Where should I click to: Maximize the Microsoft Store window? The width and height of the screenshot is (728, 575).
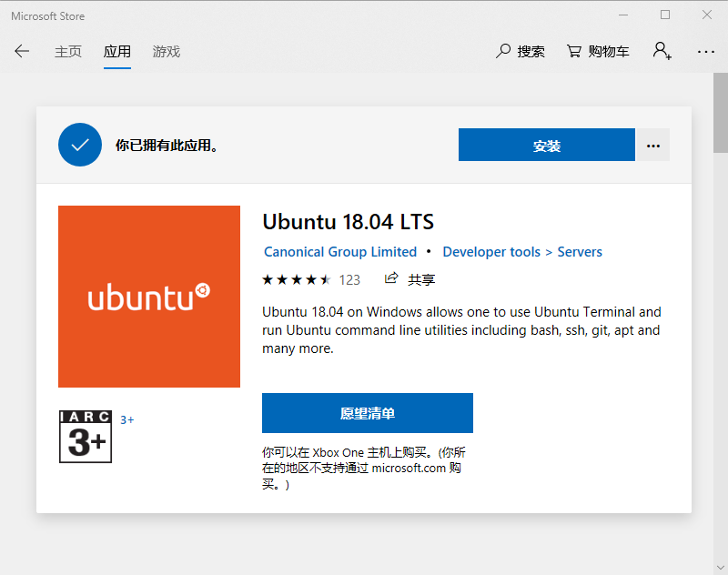coord(665,15)
